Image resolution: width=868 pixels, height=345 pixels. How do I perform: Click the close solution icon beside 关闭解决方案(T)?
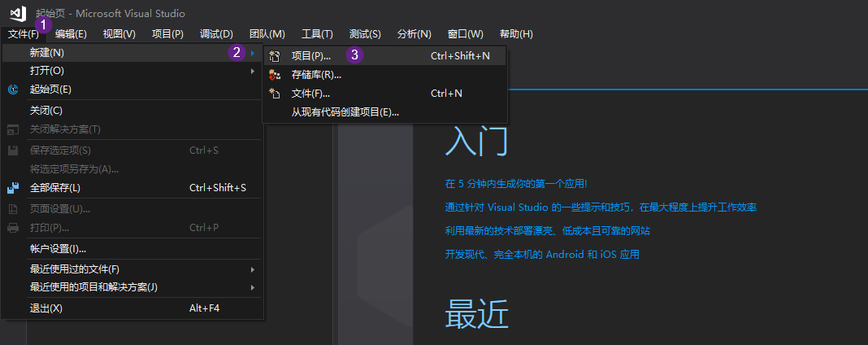(x=13, y=129)
